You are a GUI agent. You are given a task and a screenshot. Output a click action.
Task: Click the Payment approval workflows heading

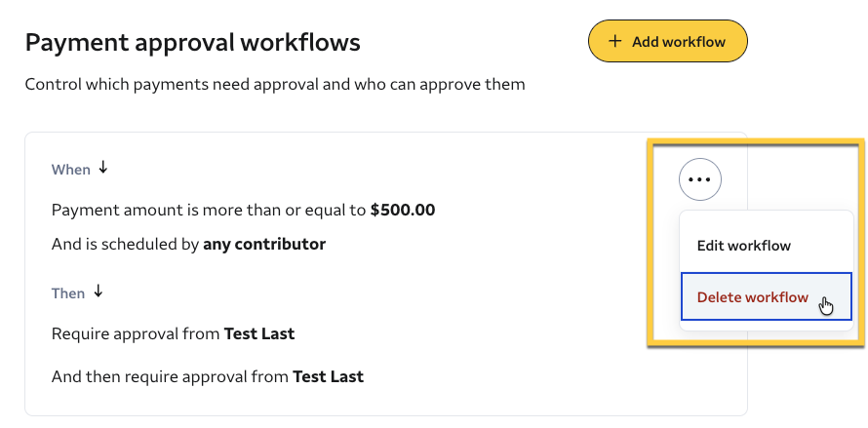(192, 42)
